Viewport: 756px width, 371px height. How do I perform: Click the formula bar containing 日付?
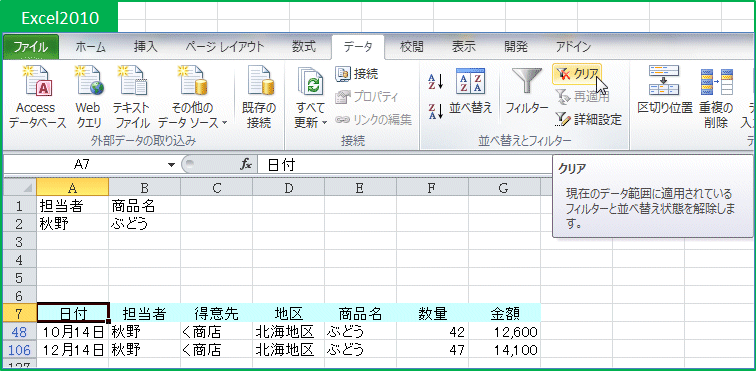tap(405, 165)
